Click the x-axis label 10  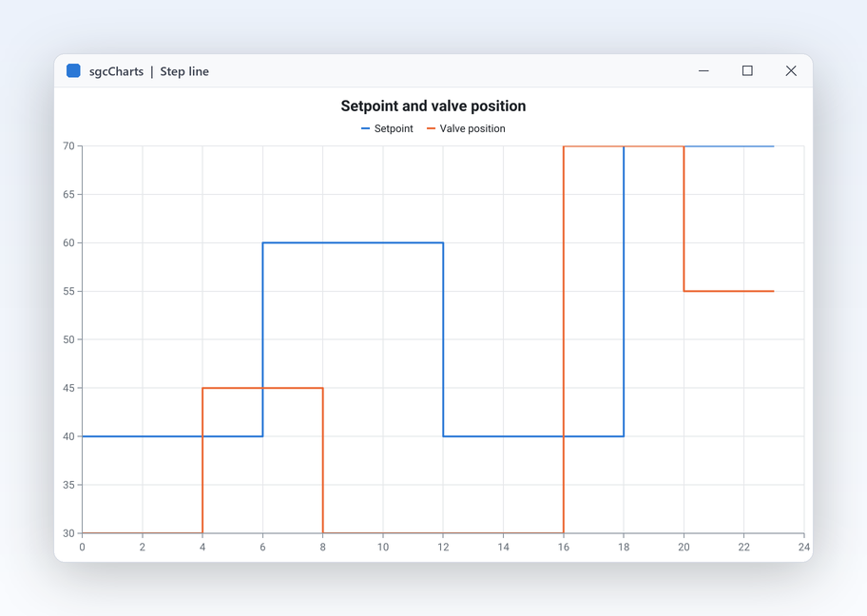pos(383,547)
